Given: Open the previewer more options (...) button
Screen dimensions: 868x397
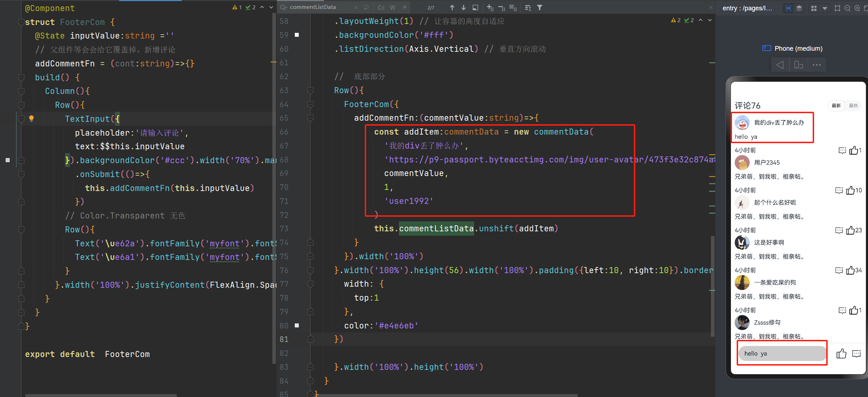Looking at the screenshot, I should click(817, 65).
